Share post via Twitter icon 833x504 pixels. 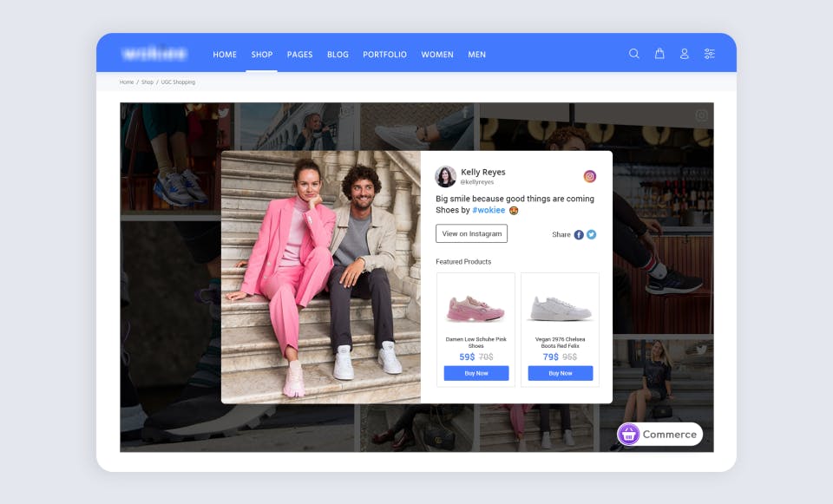pyautogui.click(x=591, y=235)
